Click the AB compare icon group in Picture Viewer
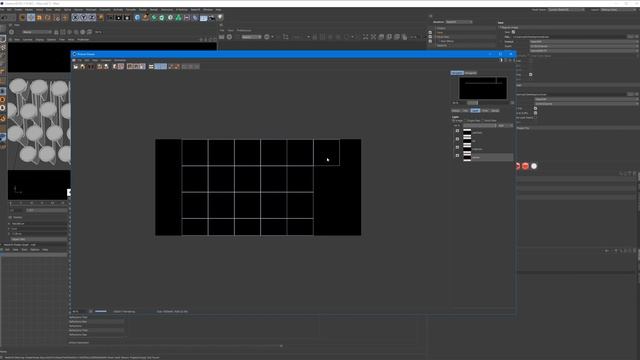640x360 pixels. [x=136, y=67]
